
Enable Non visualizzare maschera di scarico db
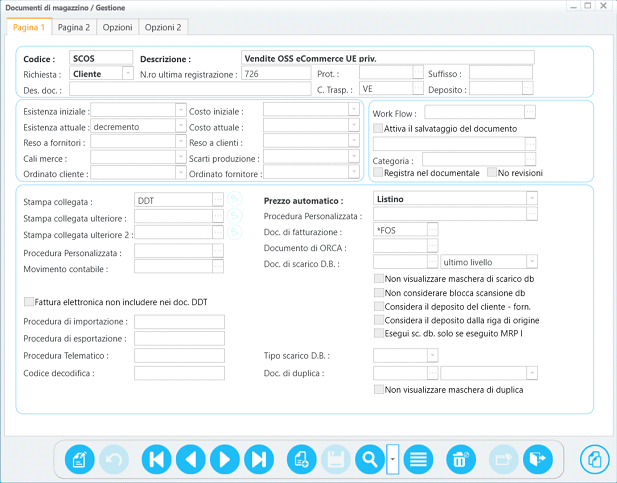tap(379, 278)
